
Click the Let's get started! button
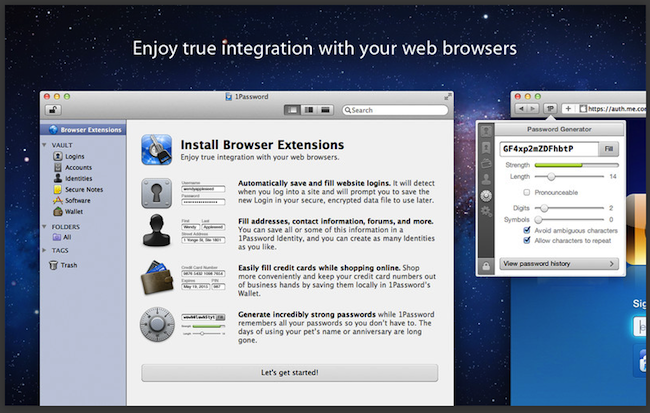click(x=290, y=373)
